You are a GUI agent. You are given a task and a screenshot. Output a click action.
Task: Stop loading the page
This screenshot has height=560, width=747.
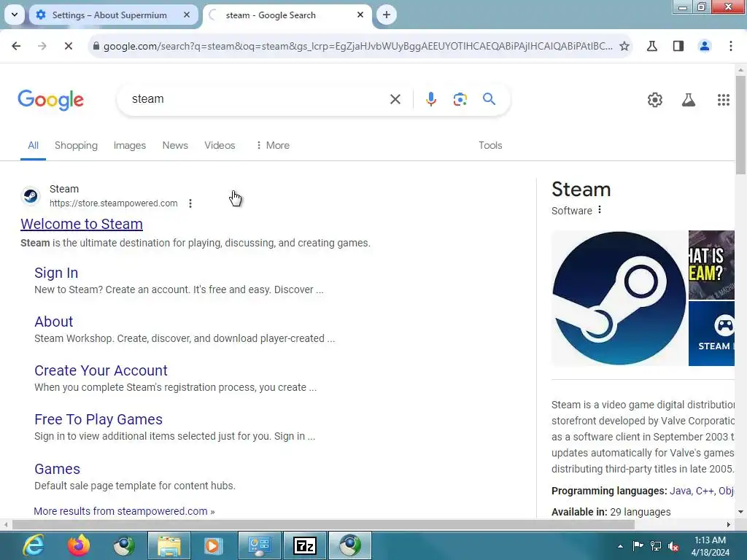[68, 46]
